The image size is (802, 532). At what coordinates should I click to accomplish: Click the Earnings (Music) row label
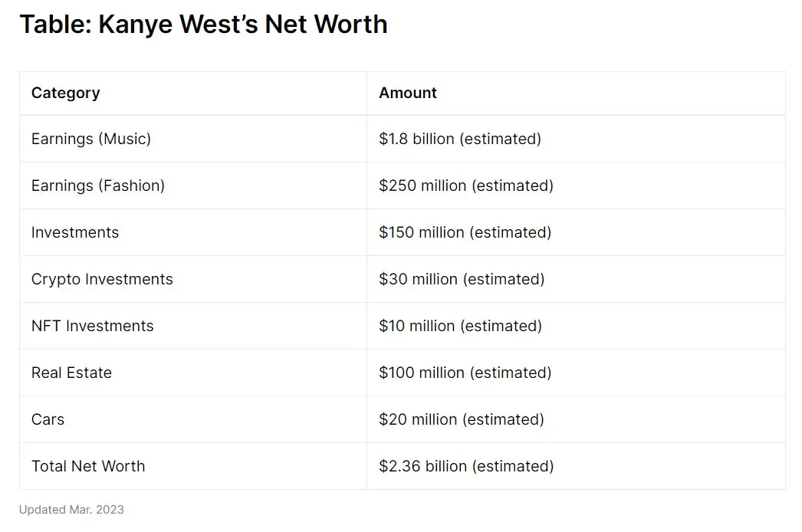click(91, 139)
